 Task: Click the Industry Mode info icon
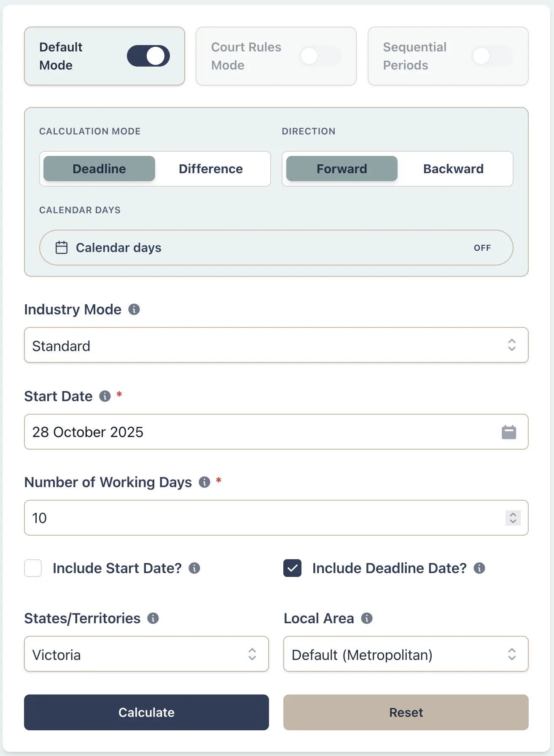pos(134,310)
